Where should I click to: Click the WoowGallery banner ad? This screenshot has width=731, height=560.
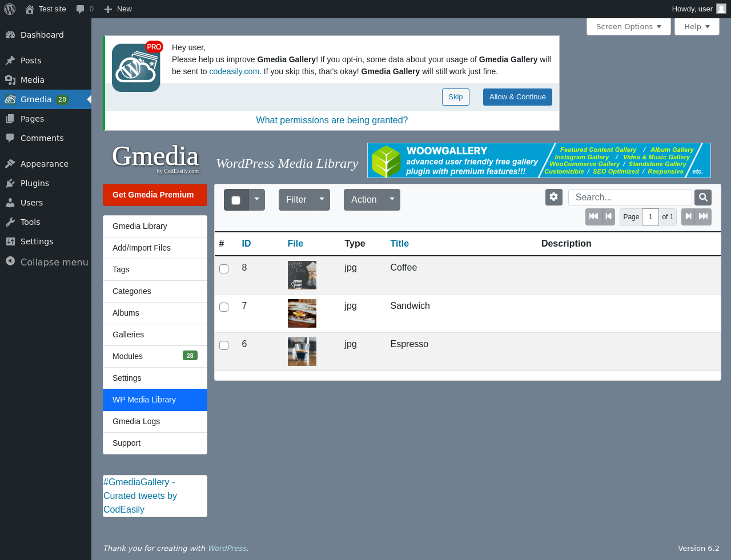tap(539, 160)
